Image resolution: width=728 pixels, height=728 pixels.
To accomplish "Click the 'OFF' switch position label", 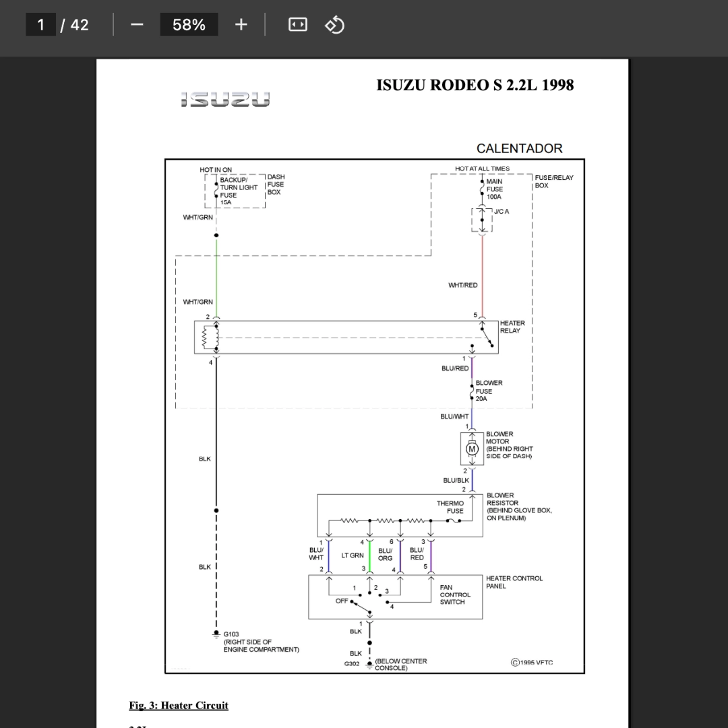I will click(342, 601).
